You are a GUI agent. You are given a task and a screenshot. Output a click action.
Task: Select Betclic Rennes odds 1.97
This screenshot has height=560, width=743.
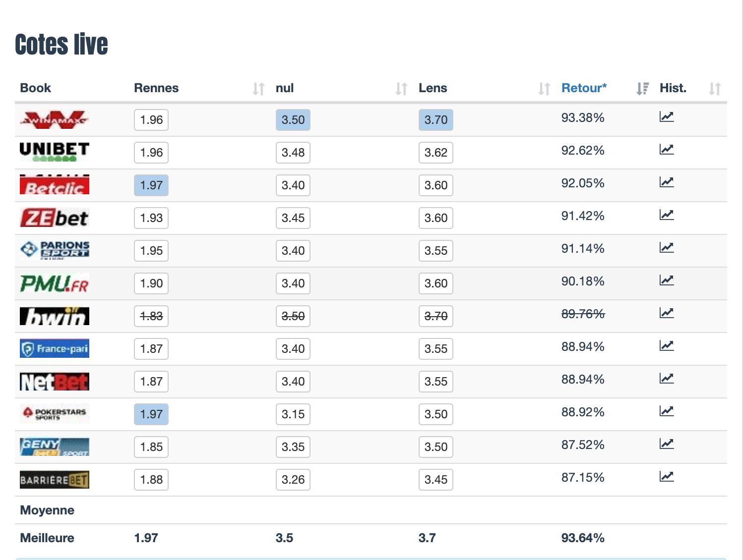click(151, 185)
